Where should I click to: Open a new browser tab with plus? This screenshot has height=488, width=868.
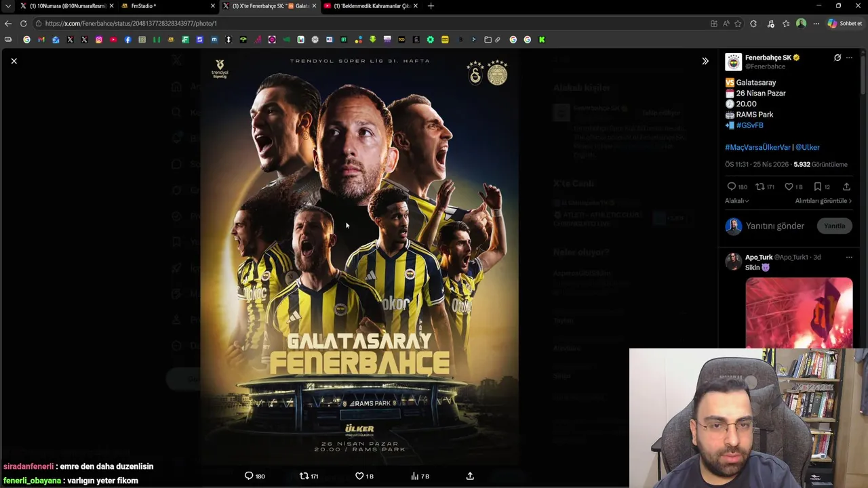(x=431, y=6)
